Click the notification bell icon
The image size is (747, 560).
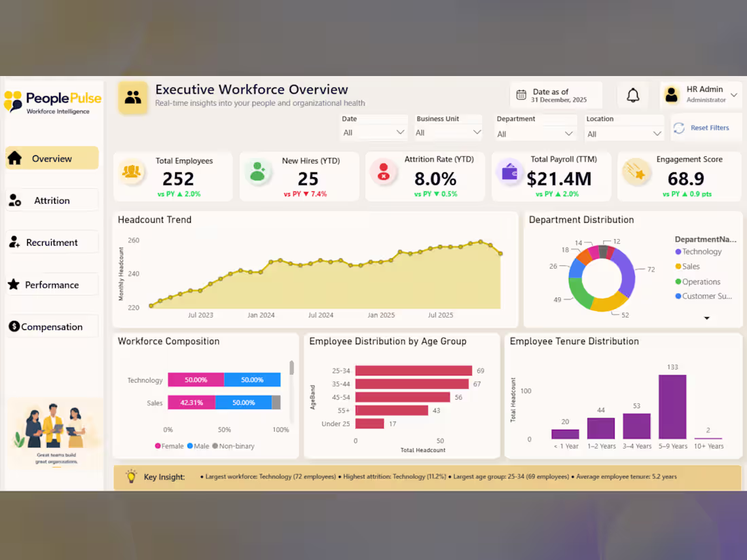[x=633, y=95]
